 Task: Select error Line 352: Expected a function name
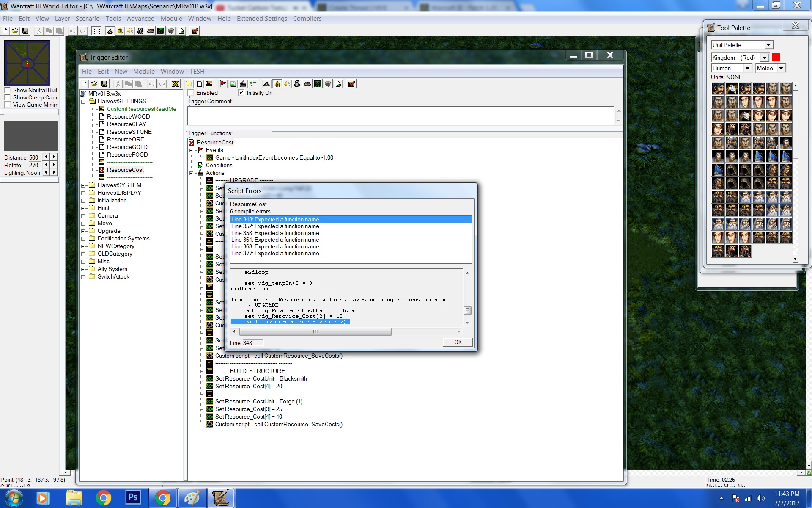coord(351,226)
